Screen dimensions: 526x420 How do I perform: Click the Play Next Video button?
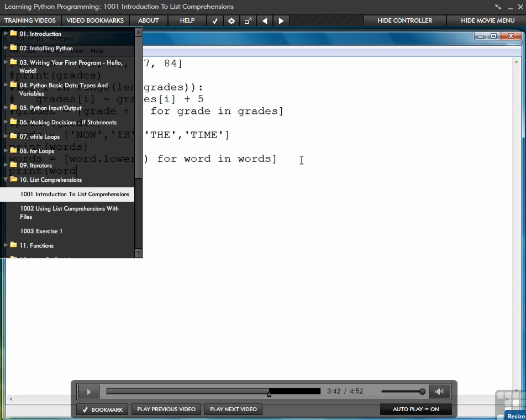coord(233,410)
